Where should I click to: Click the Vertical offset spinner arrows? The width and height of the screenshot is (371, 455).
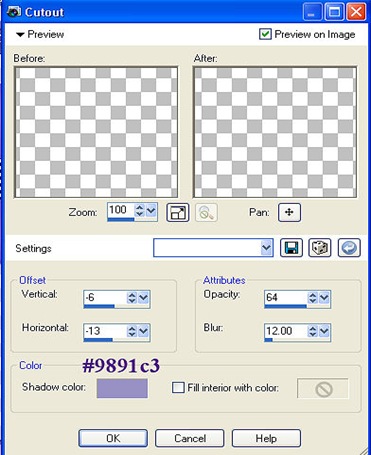click(x=132, y=297)
